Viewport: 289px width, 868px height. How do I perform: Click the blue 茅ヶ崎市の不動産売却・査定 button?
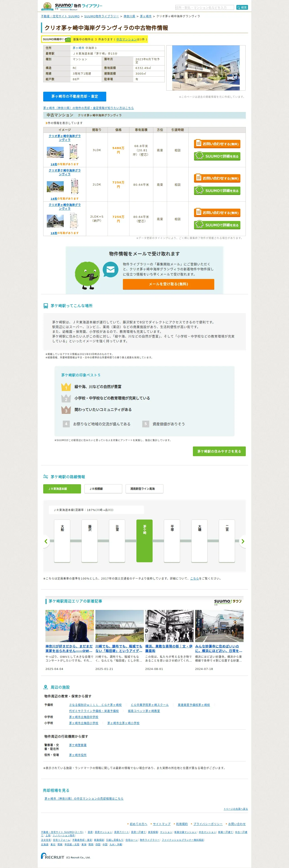(x=75, y=96)
